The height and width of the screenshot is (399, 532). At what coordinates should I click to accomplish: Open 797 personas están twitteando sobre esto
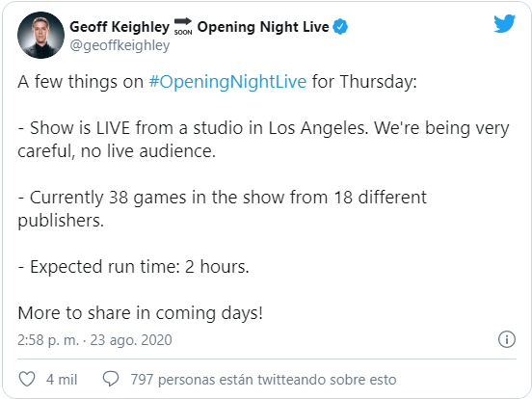[264, 380]
